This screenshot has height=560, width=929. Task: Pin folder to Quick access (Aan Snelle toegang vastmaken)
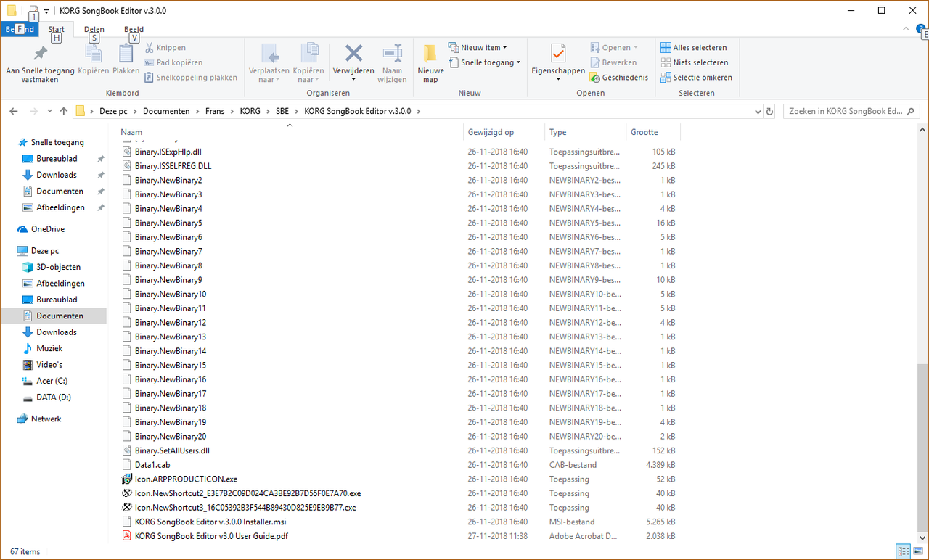(40, 63)
